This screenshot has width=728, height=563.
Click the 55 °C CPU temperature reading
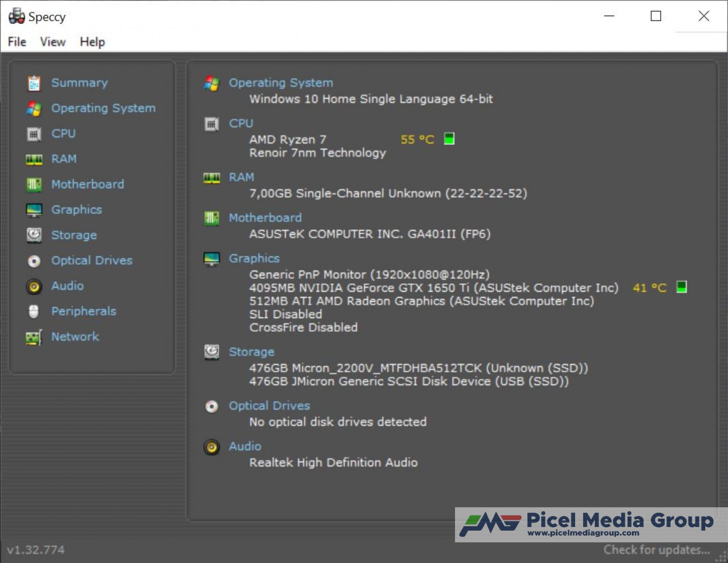click(417, 139)
